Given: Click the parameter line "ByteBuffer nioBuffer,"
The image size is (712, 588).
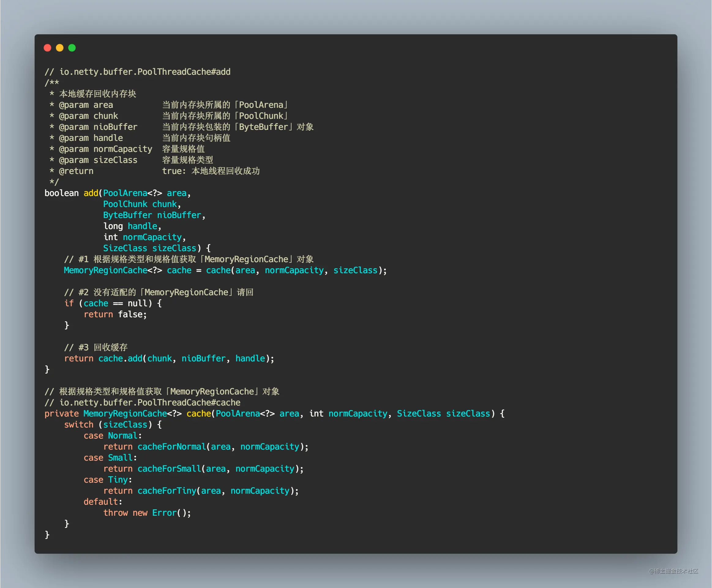Looking at the screenshot, I should 154,215.
